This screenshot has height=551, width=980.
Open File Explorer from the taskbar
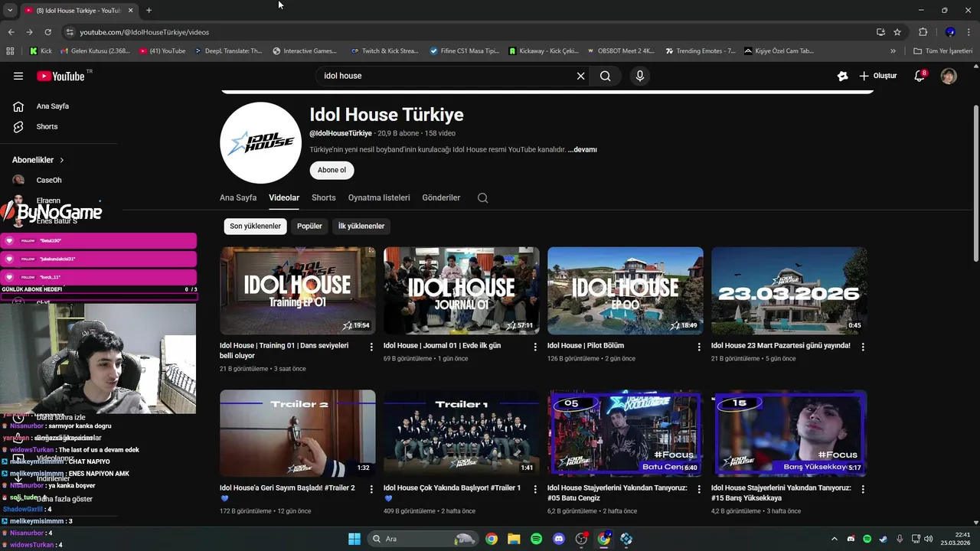(514, 539)
